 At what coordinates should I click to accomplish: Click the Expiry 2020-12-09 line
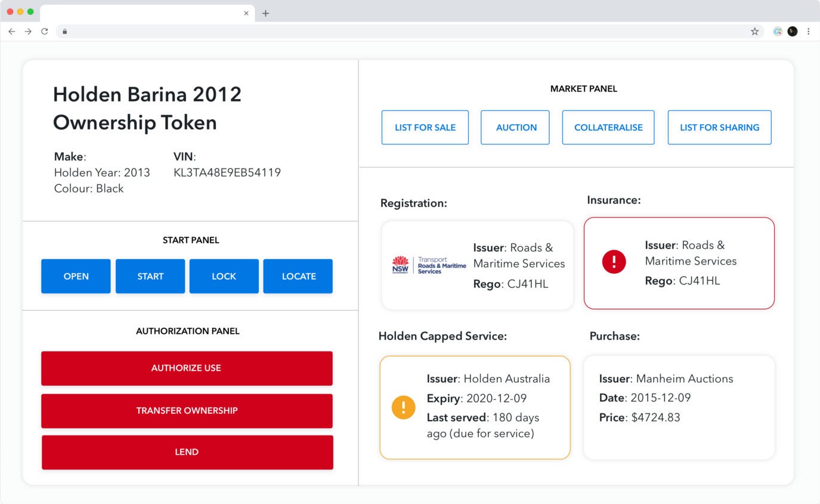(476, 398)
